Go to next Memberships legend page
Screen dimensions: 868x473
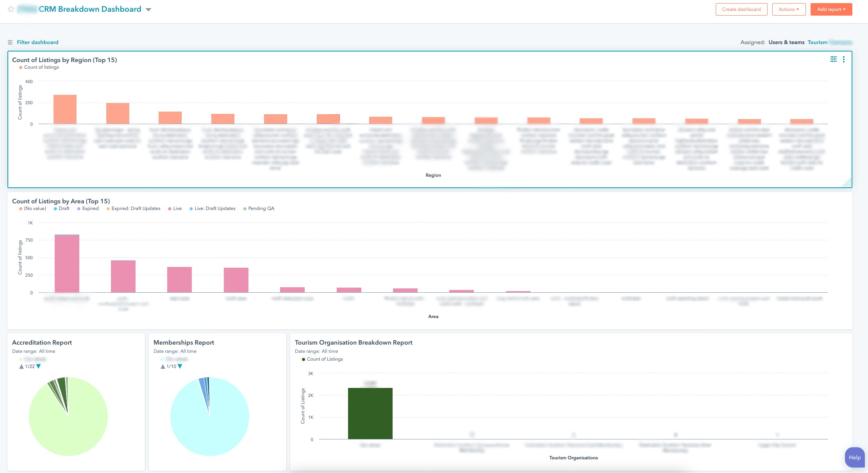click(180, 366)
